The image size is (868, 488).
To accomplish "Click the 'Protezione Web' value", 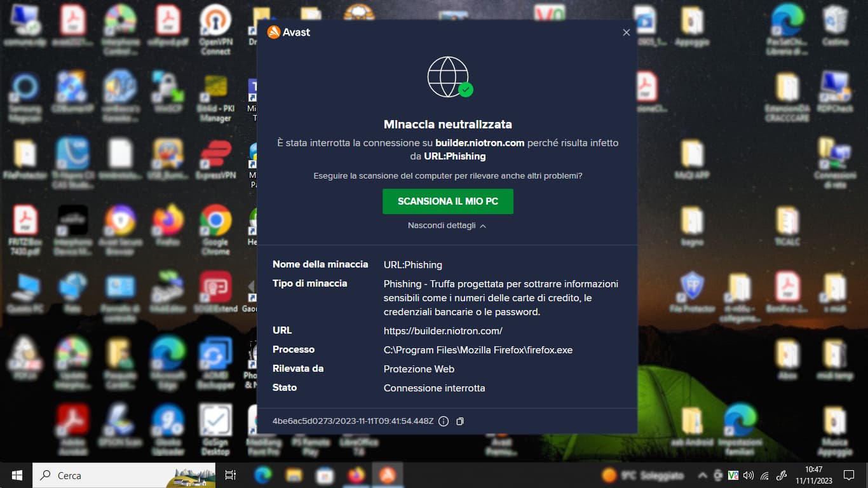I will tap(419, 369).
